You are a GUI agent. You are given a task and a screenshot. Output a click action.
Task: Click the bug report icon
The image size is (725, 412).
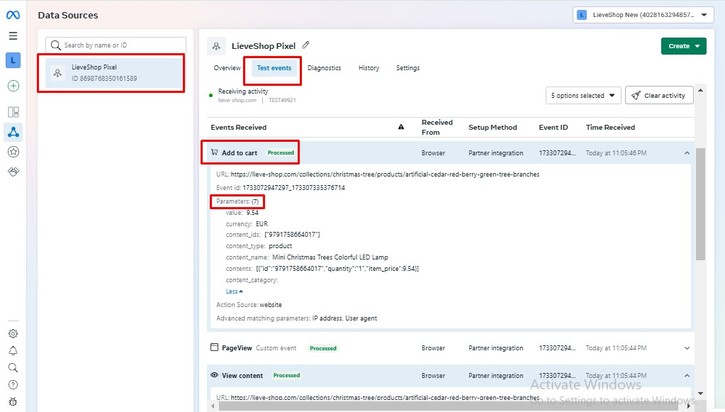13,402
